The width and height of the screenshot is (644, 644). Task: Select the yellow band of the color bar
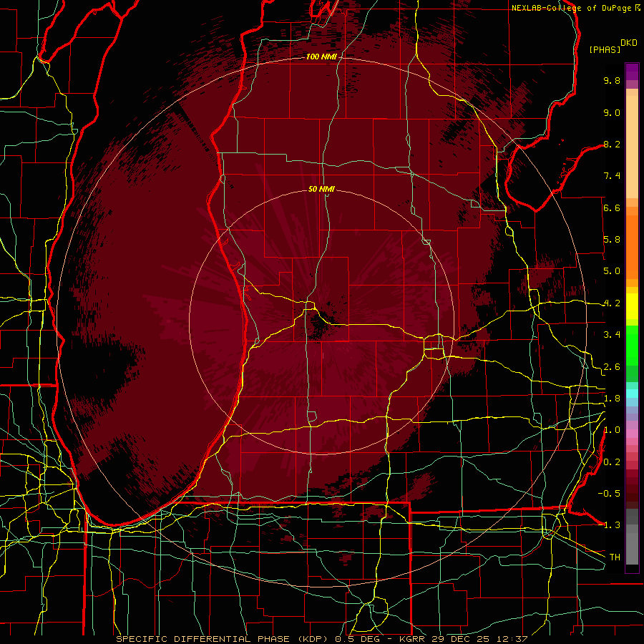(632, 306)
